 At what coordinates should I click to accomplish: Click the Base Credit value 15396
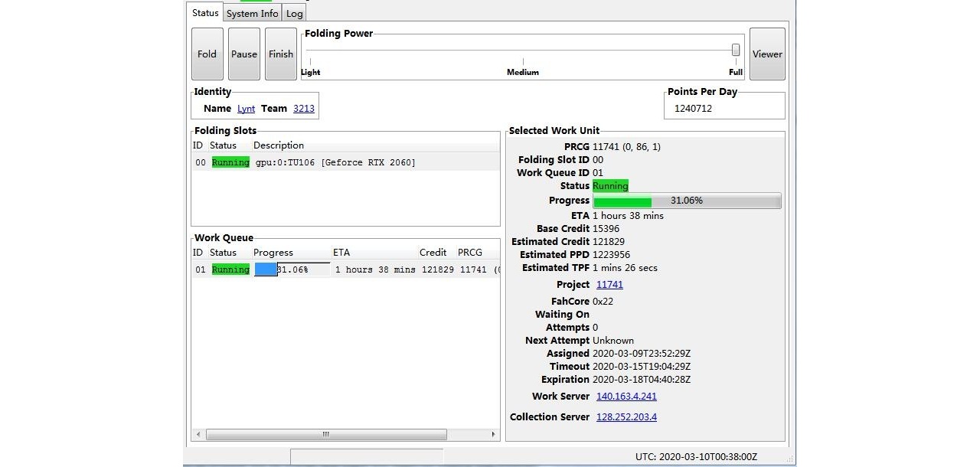tap(606, 229)
